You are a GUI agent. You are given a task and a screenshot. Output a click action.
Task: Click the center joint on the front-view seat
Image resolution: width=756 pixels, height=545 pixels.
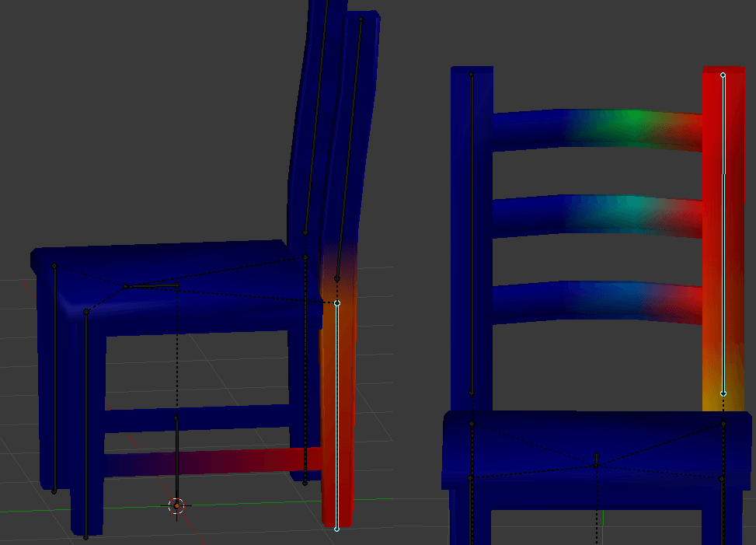[597, 465]
